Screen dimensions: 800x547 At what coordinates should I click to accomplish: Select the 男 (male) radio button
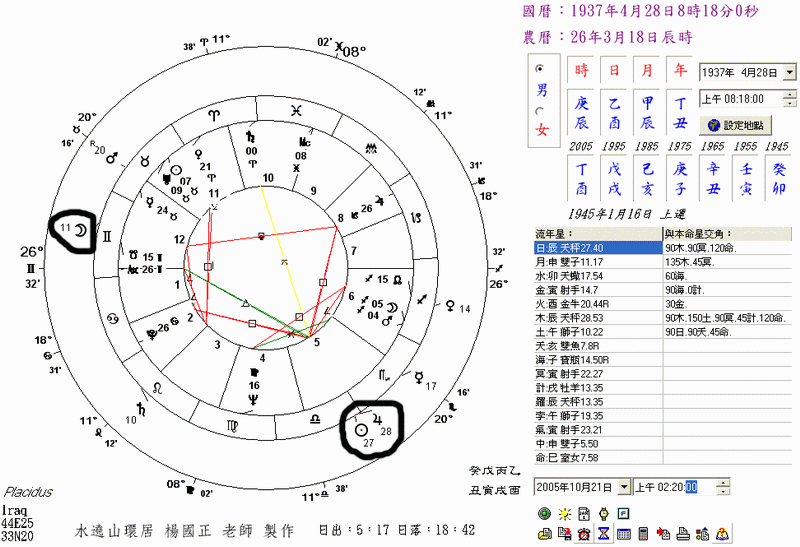(542, 69)
